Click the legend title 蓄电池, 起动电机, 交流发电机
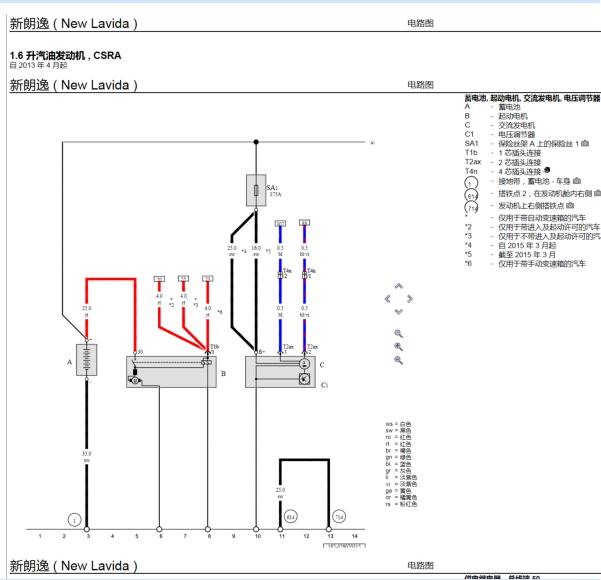Image resolution: width=601 pixels, height=580 pixels. [x=533, y=99]
